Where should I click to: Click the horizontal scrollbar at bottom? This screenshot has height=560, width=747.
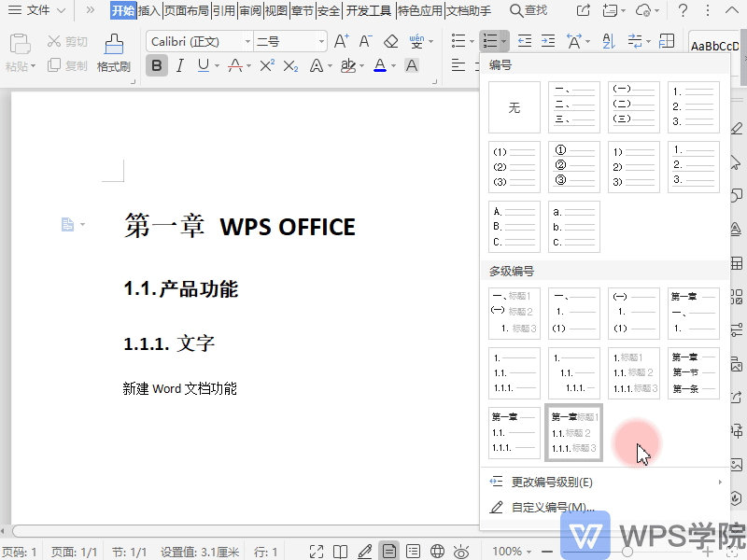(246, 530)
